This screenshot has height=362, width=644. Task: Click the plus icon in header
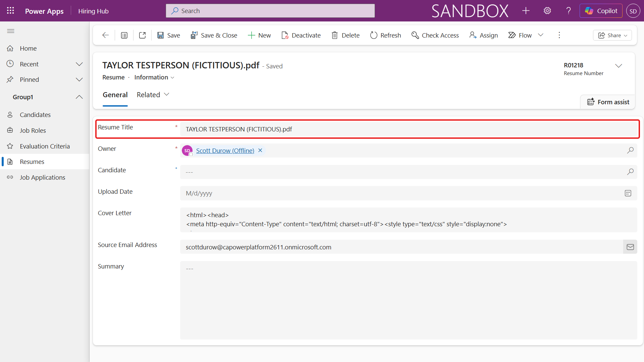point(526,11)
